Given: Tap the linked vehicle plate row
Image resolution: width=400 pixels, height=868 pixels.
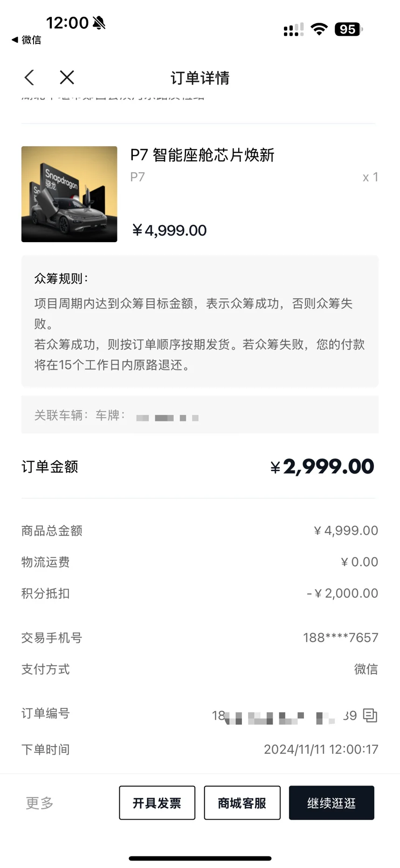Looking at the screenshot, I should coord(200,415).
